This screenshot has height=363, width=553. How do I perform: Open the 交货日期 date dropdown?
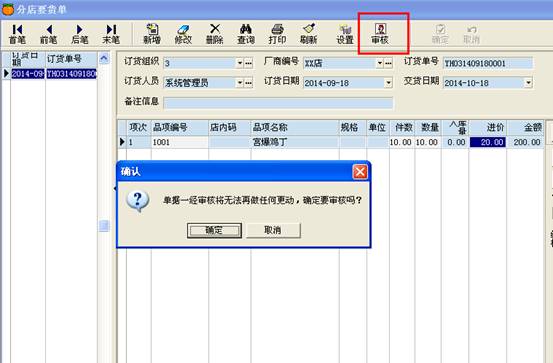pyautogui.click(x=528, y=83)
